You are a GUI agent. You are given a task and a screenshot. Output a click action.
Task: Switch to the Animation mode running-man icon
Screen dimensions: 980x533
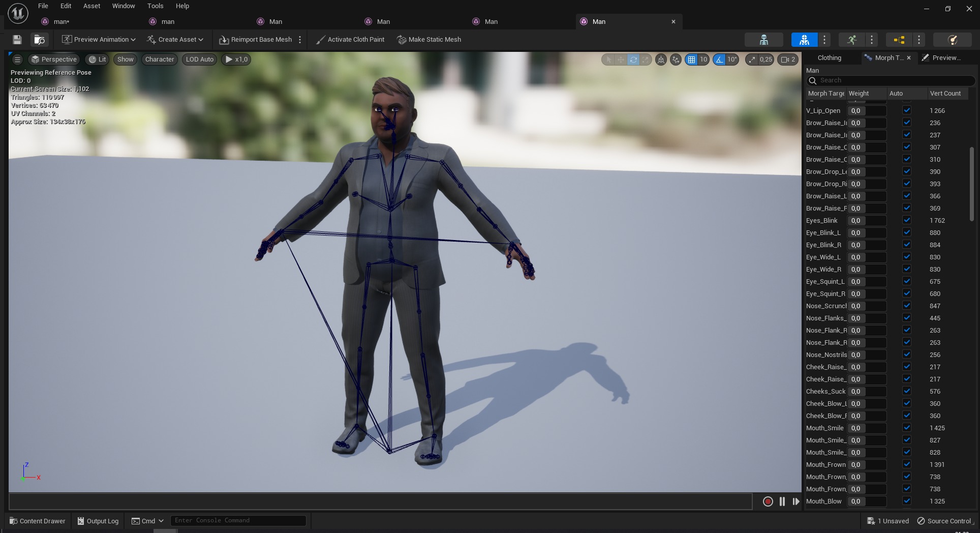[x=852, y=40]
